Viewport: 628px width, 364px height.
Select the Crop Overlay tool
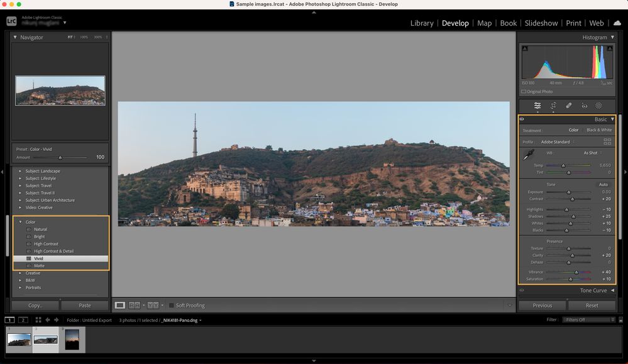pos(553,106)
